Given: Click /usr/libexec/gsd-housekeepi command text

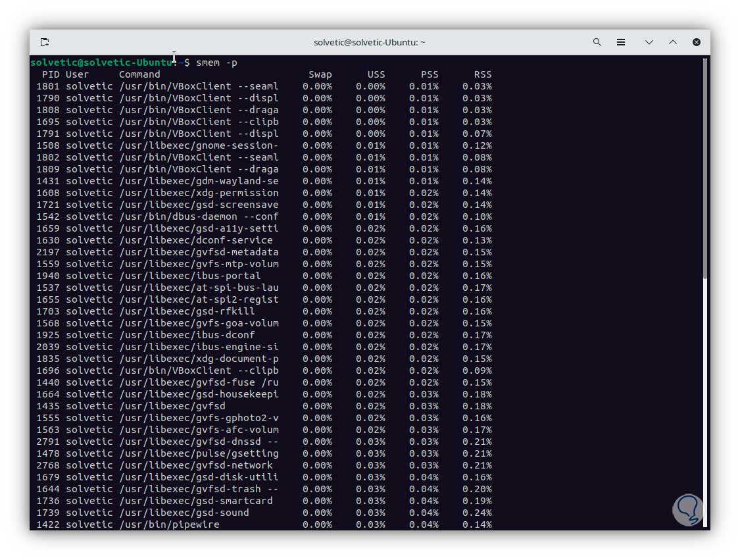Looking at the screenshot, I should coord(199,394).
